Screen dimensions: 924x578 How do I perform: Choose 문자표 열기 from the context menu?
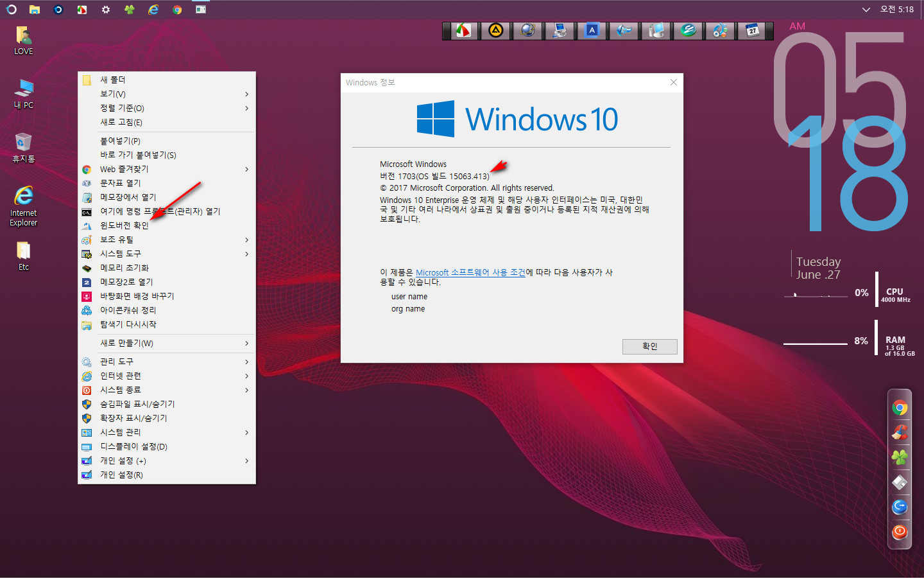pyautogui.click(x=167, y=183)
